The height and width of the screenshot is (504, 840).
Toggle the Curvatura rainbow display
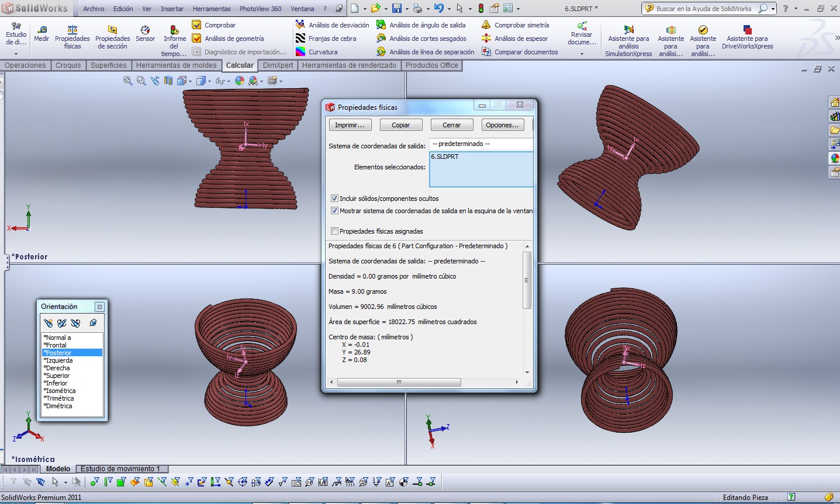[x=317, y=52]
